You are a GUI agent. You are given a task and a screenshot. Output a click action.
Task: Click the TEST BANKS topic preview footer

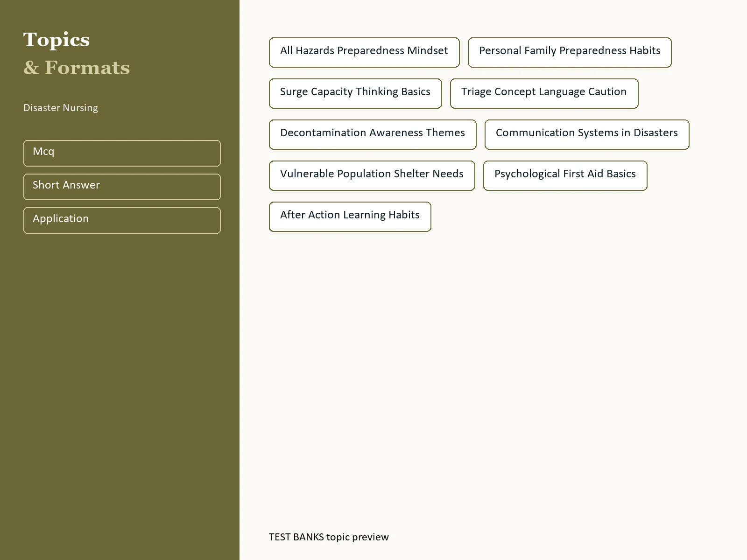(329, 537)
